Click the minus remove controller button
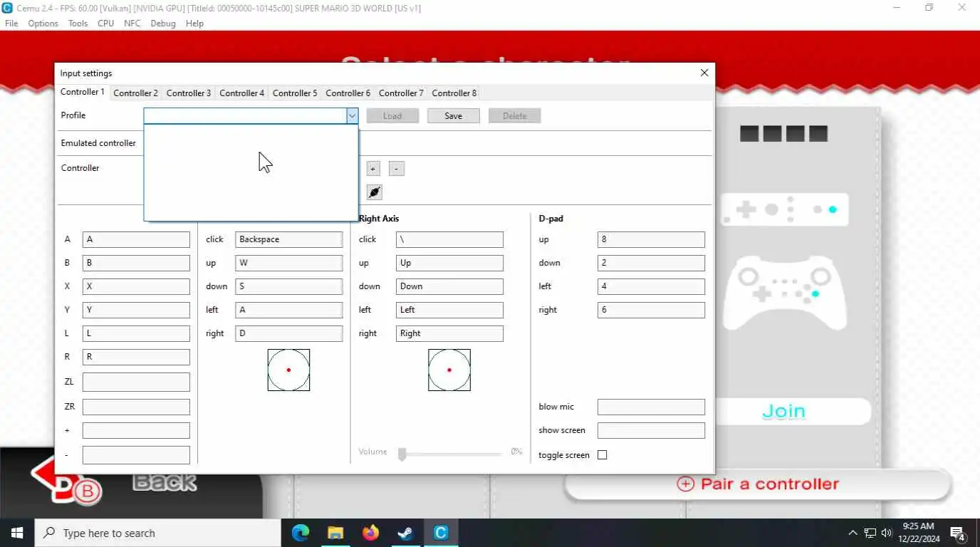 point(397,169)
